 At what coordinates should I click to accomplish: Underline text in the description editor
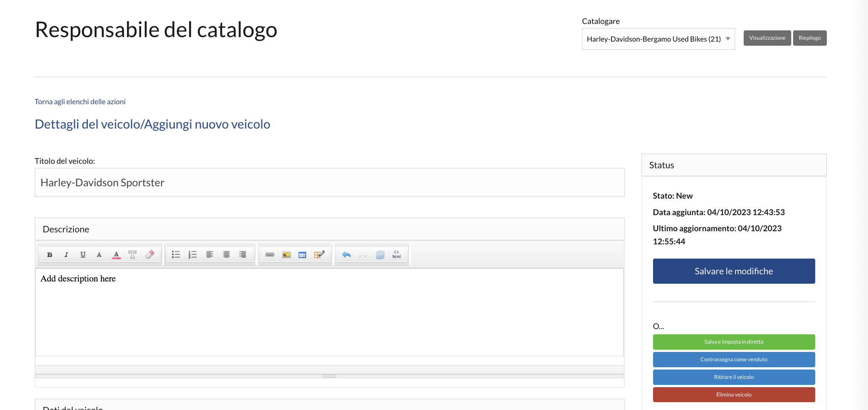coord(83,254)
